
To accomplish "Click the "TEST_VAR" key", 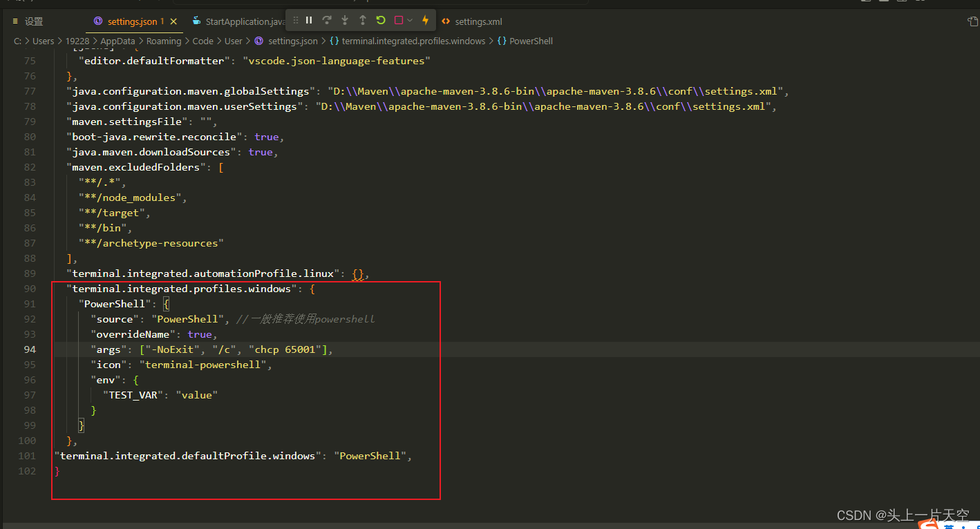I will point(133,395).
